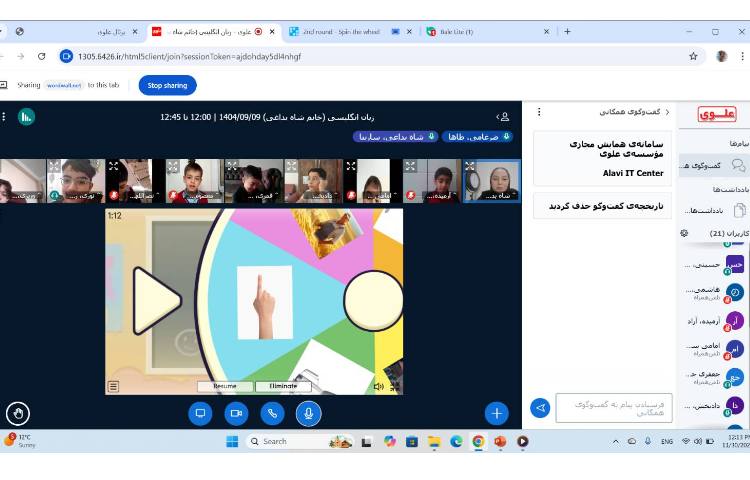Fullscreen the تورک webcam tile

point(54,166)
